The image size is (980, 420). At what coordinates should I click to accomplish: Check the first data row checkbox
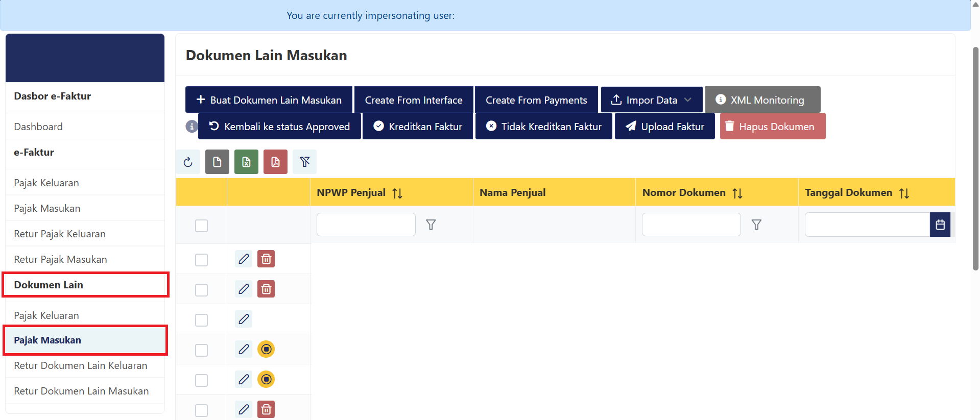pyautogui.click(x=201, y=260)
